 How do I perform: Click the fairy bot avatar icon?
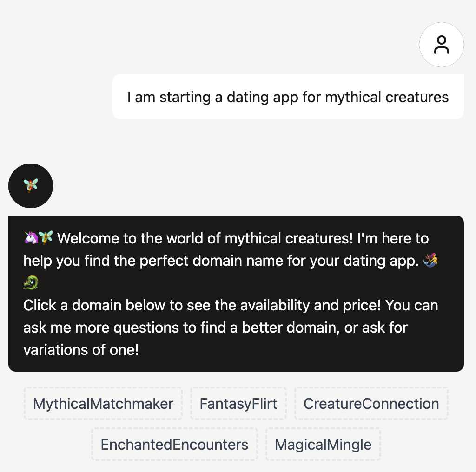[31, 186]
